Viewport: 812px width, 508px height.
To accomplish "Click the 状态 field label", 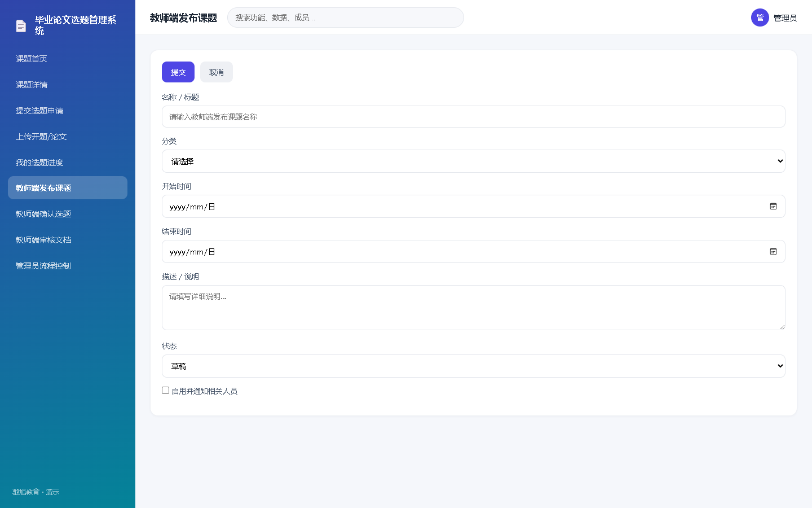I will coord(169,346).
